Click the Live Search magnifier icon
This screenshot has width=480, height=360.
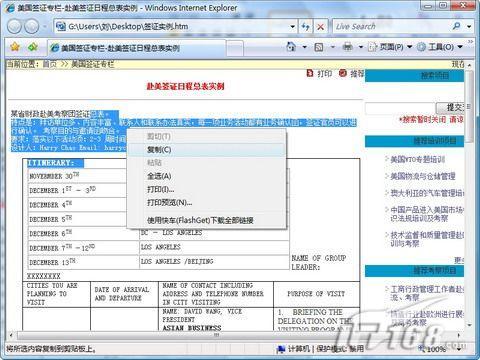point(457,26)
